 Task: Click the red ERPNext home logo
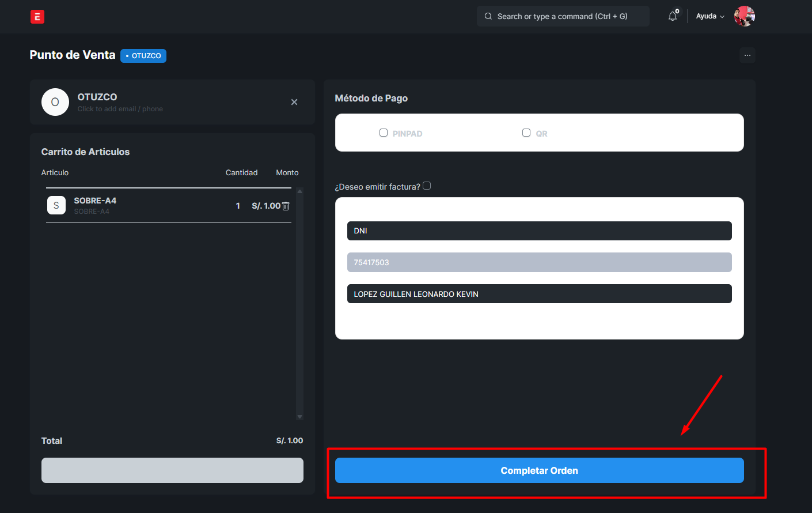[x=37, y=17]
